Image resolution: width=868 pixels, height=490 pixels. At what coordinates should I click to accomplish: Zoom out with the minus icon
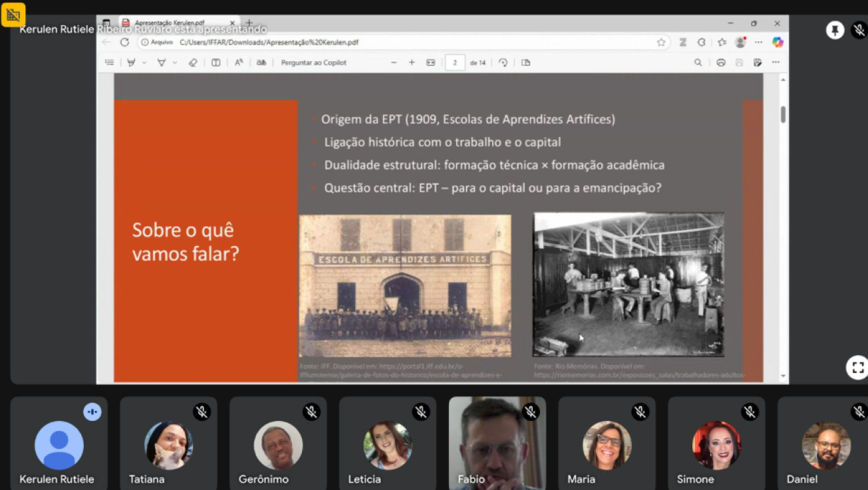pyautogui.click(x=394, y=62)
